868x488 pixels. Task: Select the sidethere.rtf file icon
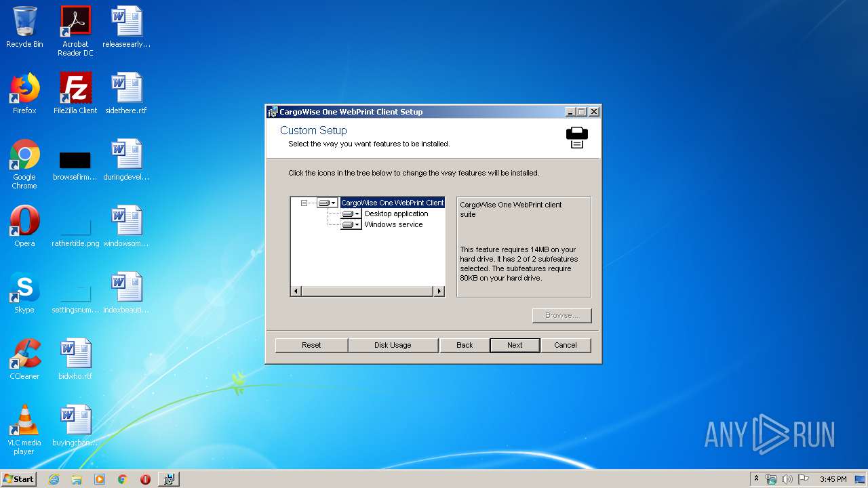126,94
